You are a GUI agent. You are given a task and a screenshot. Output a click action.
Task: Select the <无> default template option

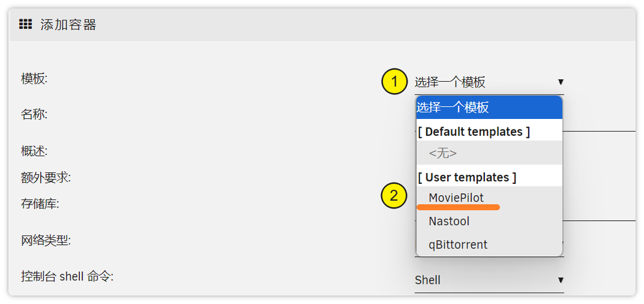pyautogui.click(x=443, y=153)
